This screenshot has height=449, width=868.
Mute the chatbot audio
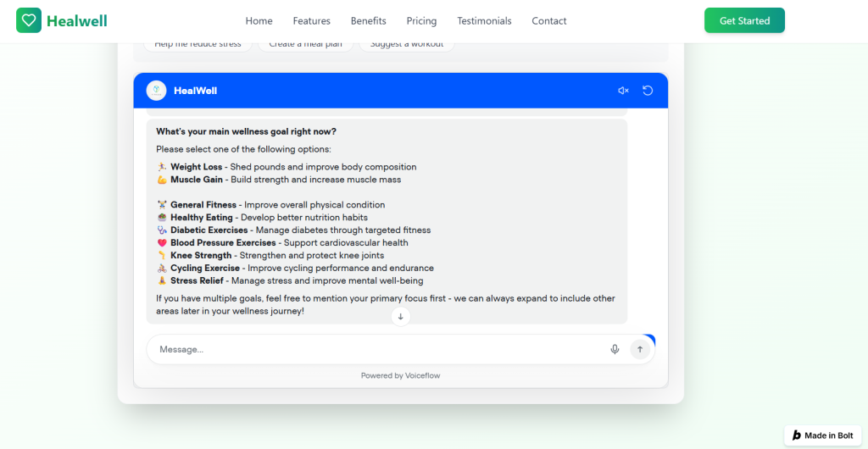[x=623, y=91]
